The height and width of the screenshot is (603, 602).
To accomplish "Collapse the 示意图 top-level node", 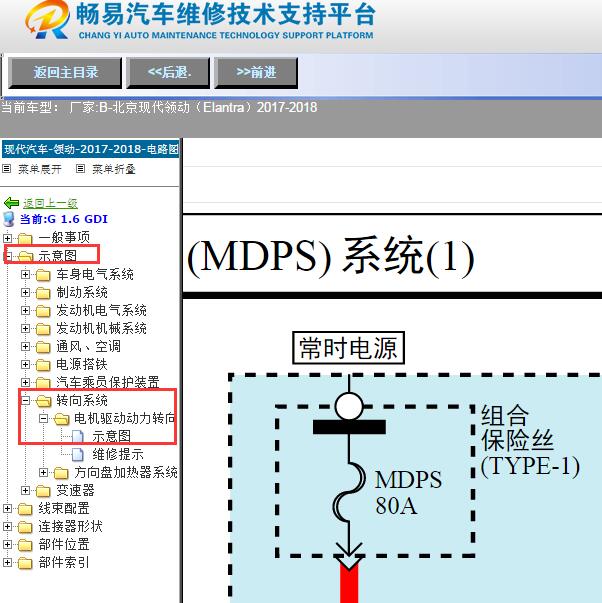I will pyautogui.click(x=7, y=256).
